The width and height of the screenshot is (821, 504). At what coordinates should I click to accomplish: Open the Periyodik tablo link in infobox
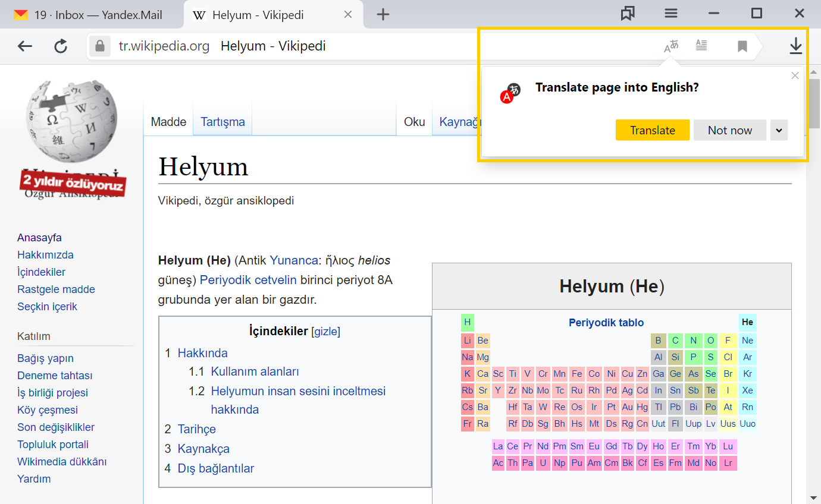[606, 323]
